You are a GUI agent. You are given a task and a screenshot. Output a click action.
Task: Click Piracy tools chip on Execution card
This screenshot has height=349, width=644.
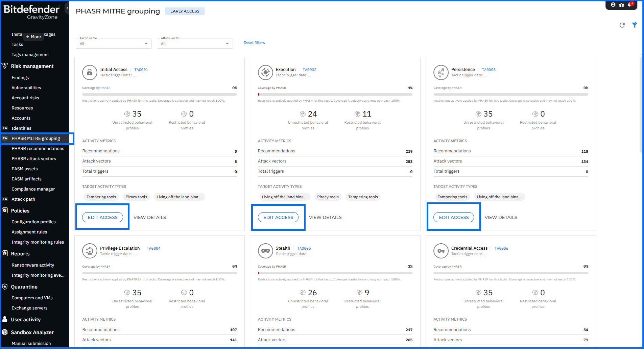[328, 197]
